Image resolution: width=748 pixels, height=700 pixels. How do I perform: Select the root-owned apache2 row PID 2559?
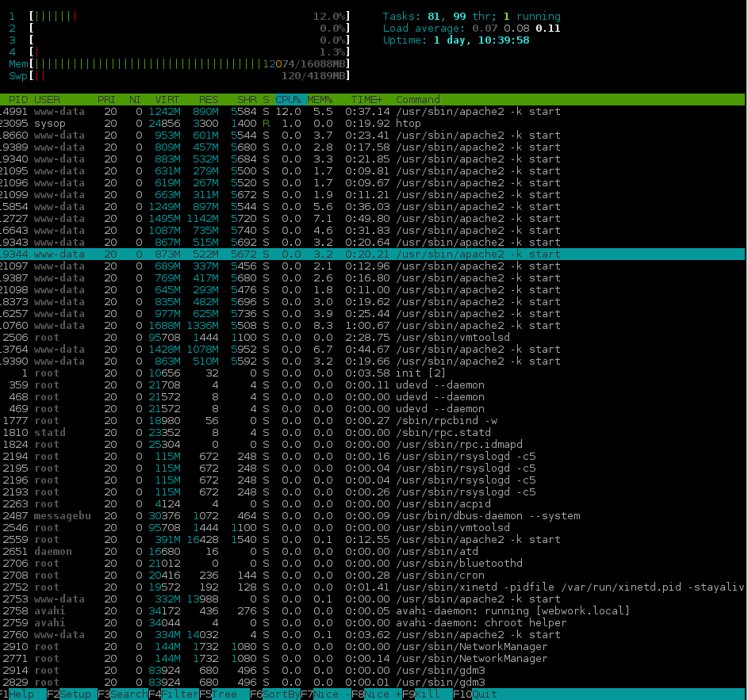(372, 540)
